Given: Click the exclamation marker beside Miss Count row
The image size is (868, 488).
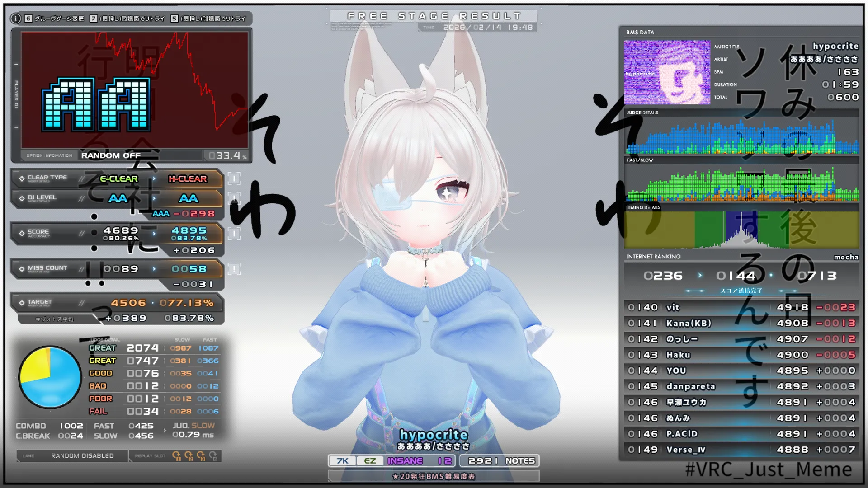Looking at the screenshot, I should click(x=234, y=269).
